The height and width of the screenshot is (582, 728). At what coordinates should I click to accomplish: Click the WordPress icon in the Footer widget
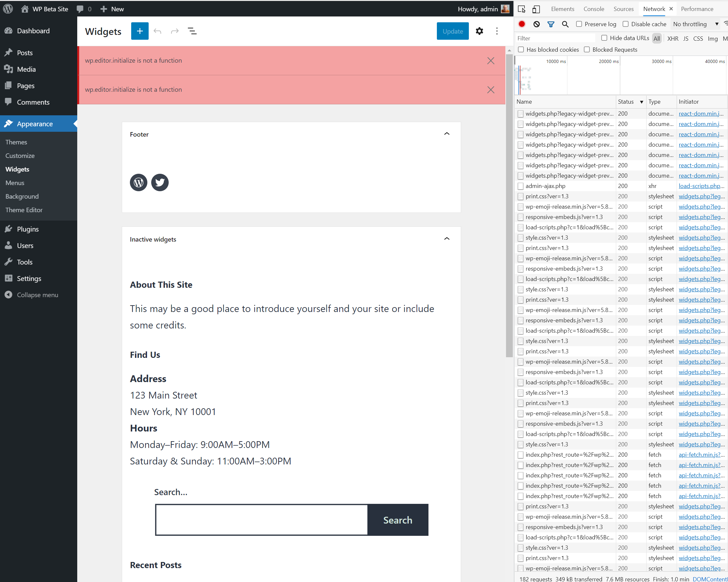(x=138, y=182)
